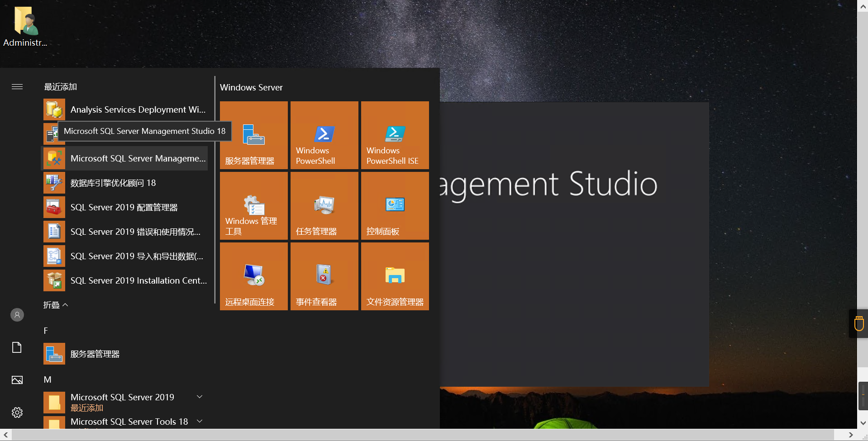This screenshot has width=868, height=441.
Task: Open SQL Server 2019 导入和导出数据 entry
Action: [125, 256]
